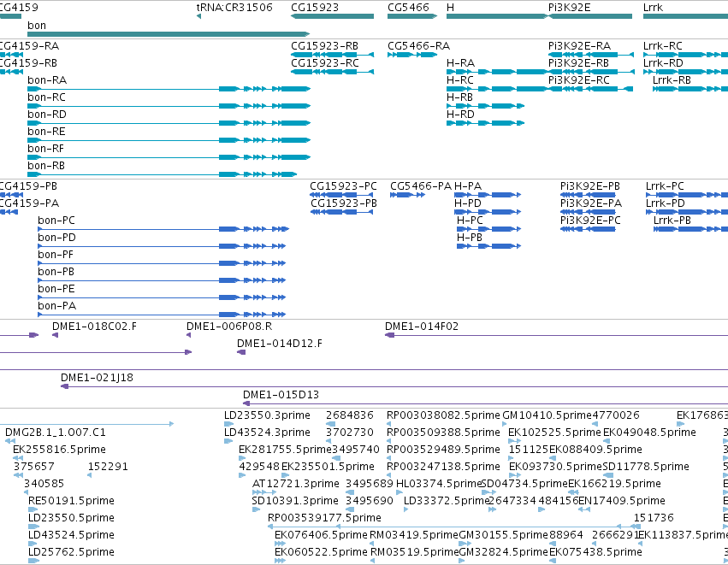The image size is (728, 565).
Task: Click the bon-PF protein label
Action: point(56,255)
